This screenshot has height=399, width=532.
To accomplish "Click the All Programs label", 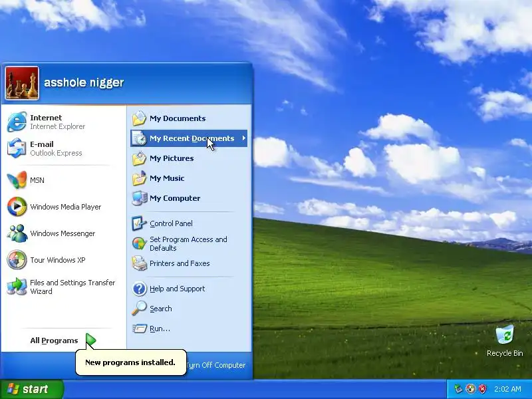I will point(54,340).
